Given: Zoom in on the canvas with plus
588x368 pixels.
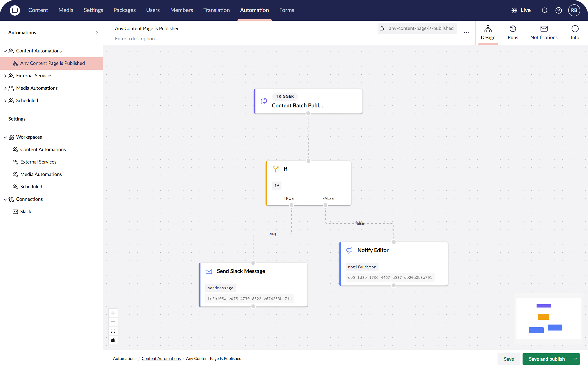Looking at the screenshot, I should pos(113,313).
